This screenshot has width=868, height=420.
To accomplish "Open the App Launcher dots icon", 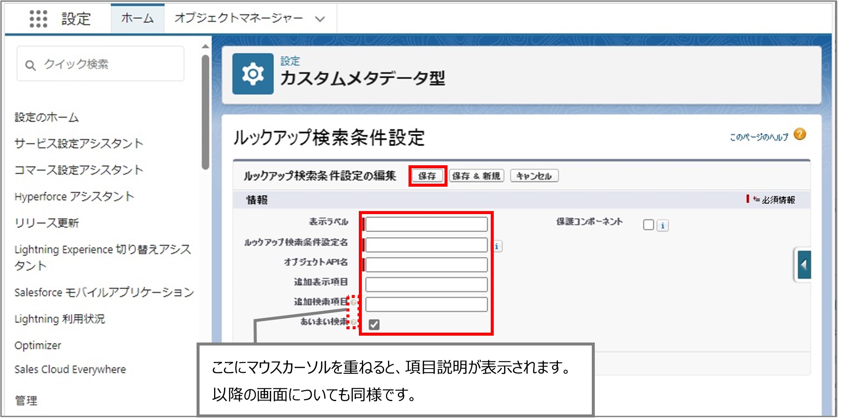I will click(x=38, y=18).
